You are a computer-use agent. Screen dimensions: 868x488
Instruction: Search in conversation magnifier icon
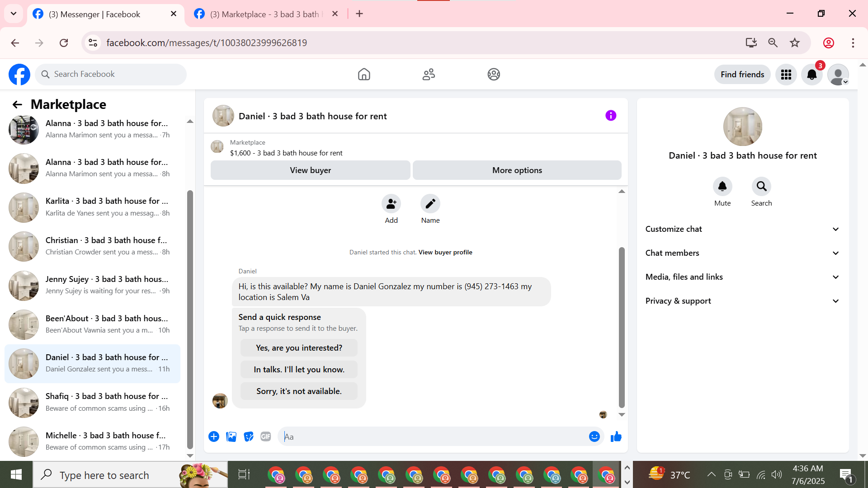tap(761, 187)
